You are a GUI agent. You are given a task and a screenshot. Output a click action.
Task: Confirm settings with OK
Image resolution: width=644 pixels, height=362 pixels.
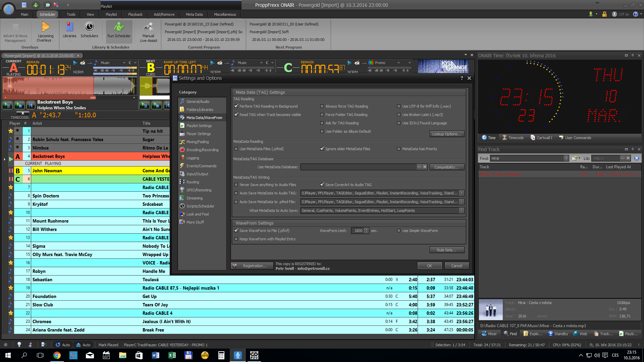pyautogui.click(x=430, y=266)
